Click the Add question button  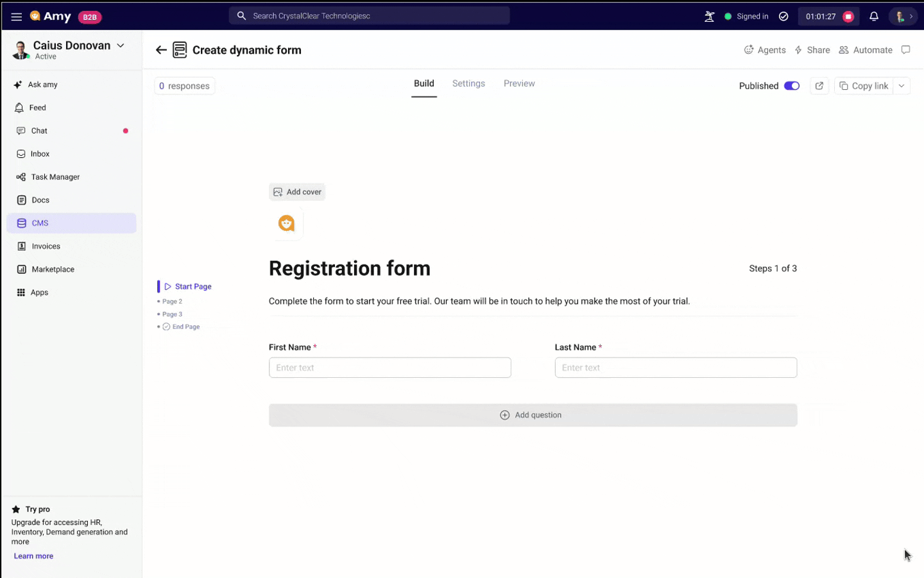tap(533, 414)
